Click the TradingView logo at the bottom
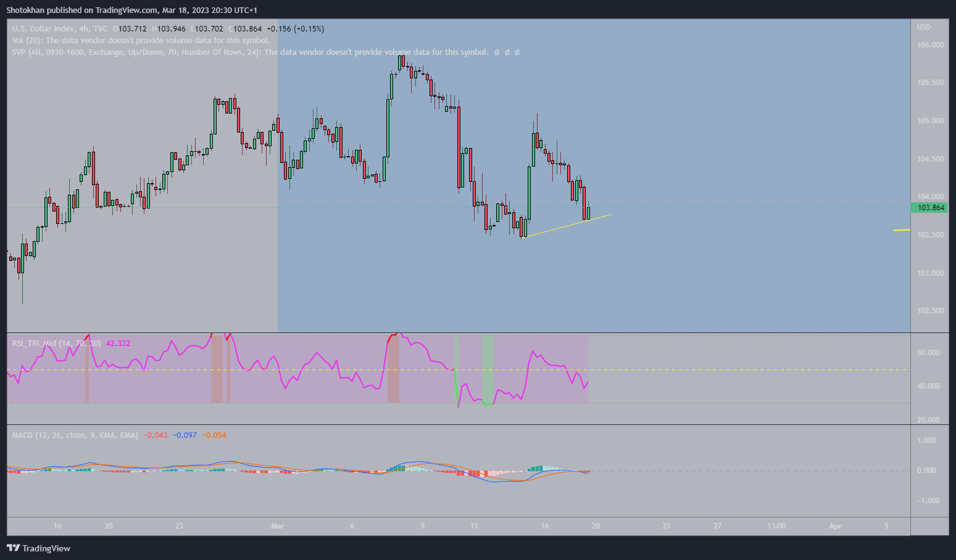The height and width of the screenshot is (560, 956). coord(38,548)
